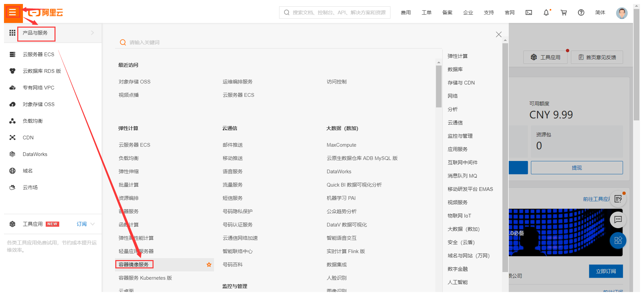Open MaxCompute link
The image size is (644, 296).
[x=342, y=145]
